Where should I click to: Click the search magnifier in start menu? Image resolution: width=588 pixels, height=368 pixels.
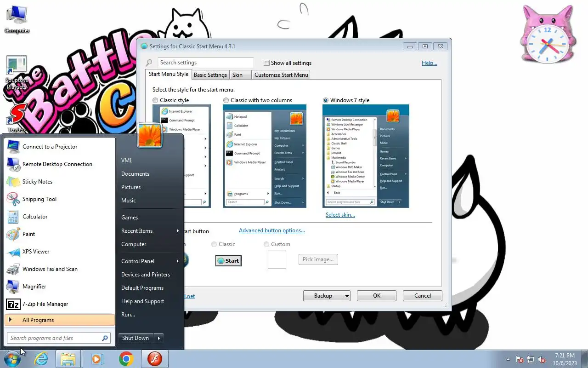[x=105, y=338]
